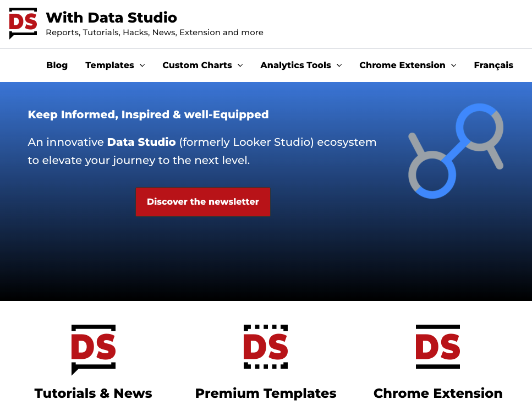Screen dimensions: 532x405
Task: Open the With Data Studio site title
Action: (111, 18)
